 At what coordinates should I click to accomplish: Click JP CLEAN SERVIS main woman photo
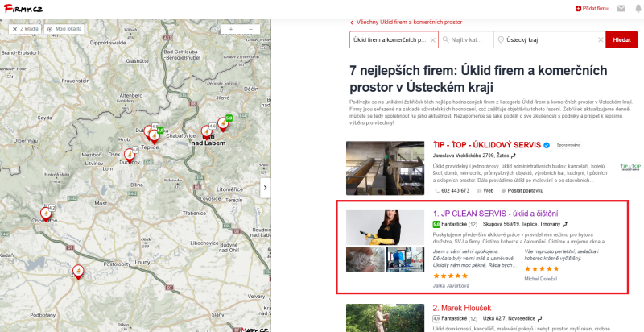385,227
